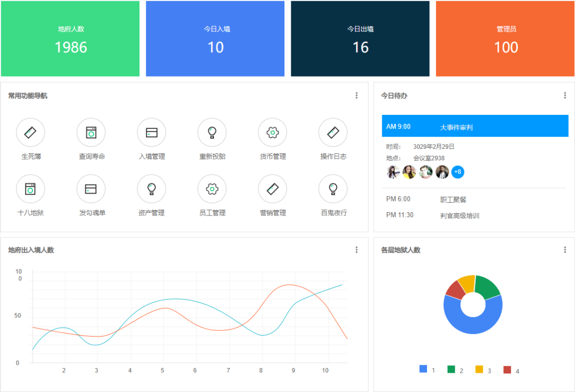Open the 员工管理 gear icon
The height and width of the screenshot is (392, 575).
coord(212,189)
